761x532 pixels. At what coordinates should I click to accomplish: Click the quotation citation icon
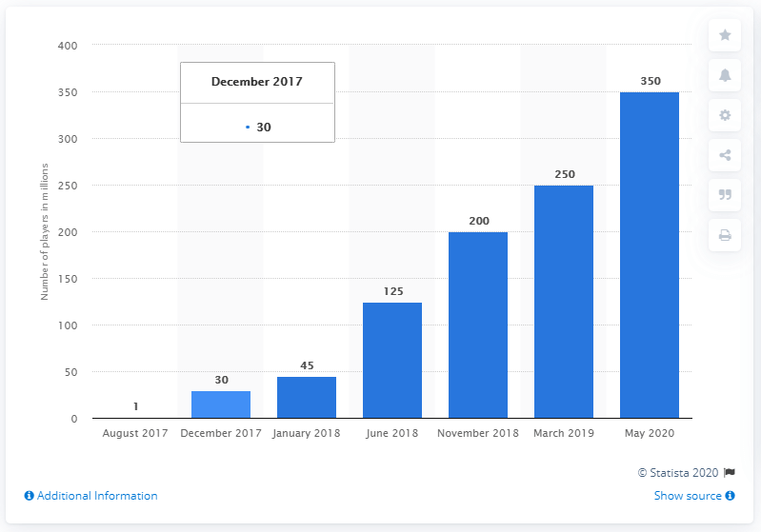[x=725, y=195]
